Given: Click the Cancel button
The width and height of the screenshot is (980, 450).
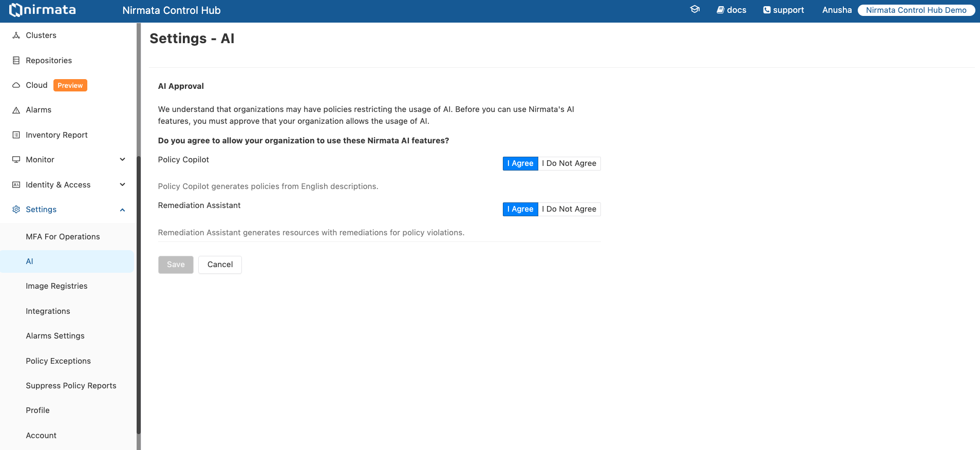Looking at the screenshot, I should pos(220,265).
